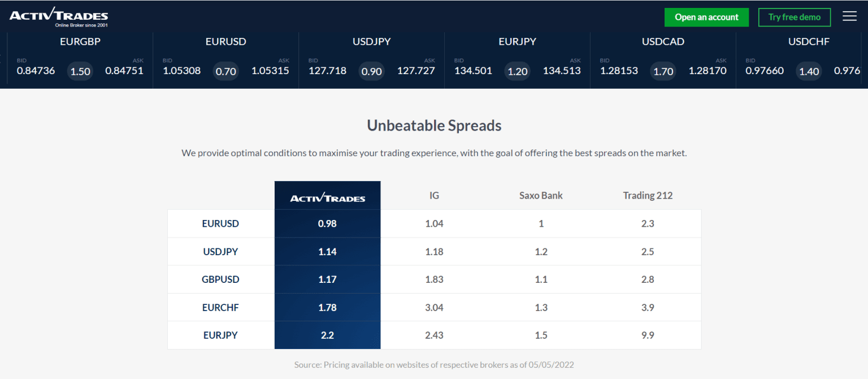Image resolution: width=868 pixels, height=379 pixels.
Task: Select the EURJPY ticker 1.20 spread badge
Action: coord(518,71)
